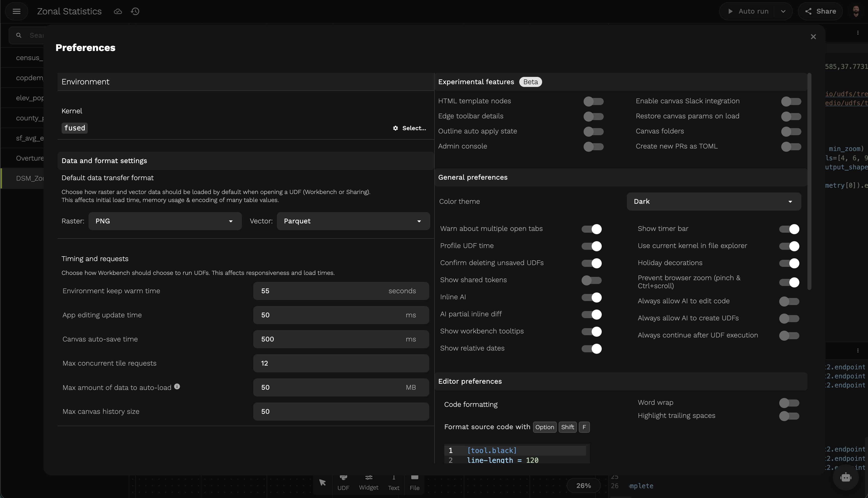The height and width of the screenshot is (498, 868).
Task: Close the Preferences dialog
Action: (x=813, y=37)
